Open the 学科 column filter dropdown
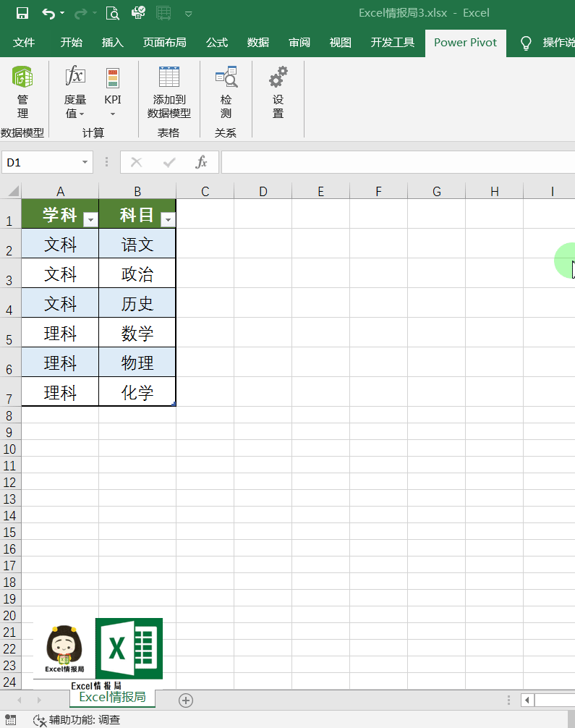 point(90,219)
